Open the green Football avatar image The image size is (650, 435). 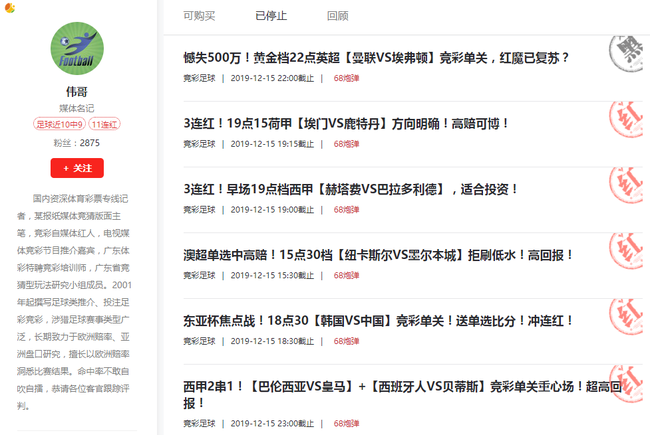coord(77,49)
